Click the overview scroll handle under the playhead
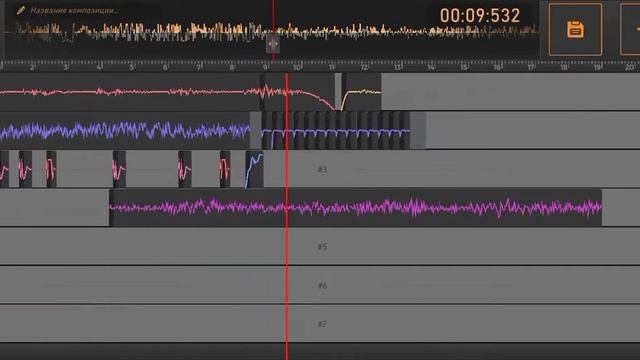The image size is (640, 360). (x=273, y=43)
